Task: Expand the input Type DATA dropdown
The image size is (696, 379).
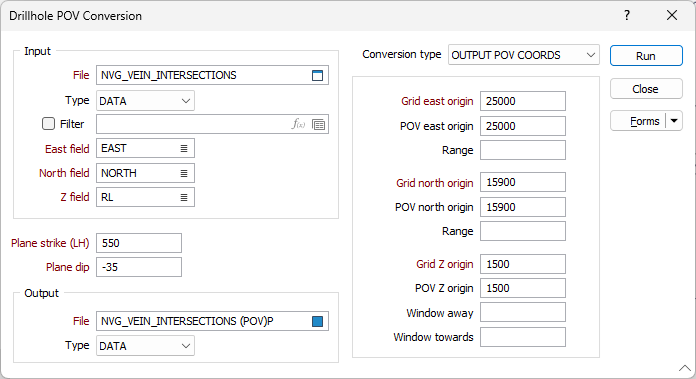Action: point(145,101)
